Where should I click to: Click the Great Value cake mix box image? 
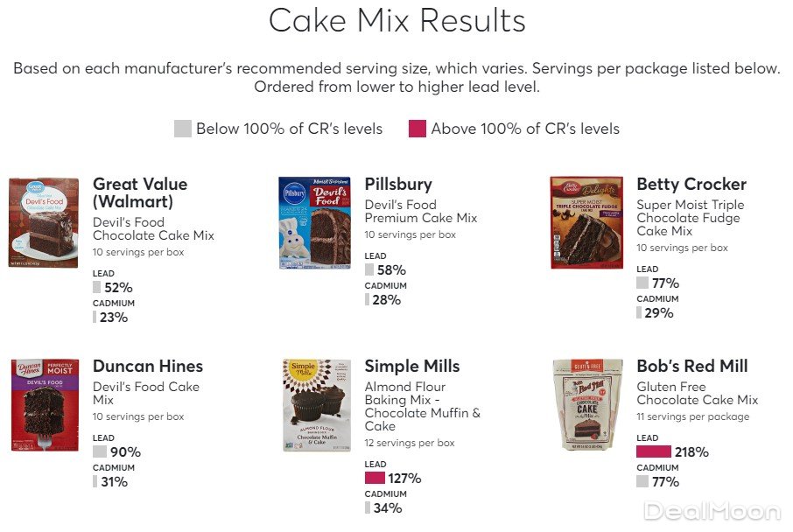pyautogui.click(x=44, y=222)
